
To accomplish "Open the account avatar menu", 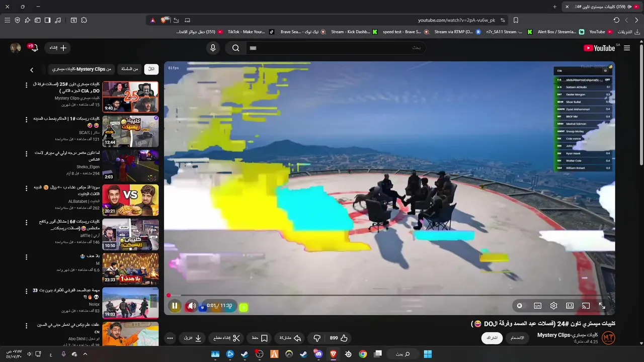I will (x=16, y=48).
